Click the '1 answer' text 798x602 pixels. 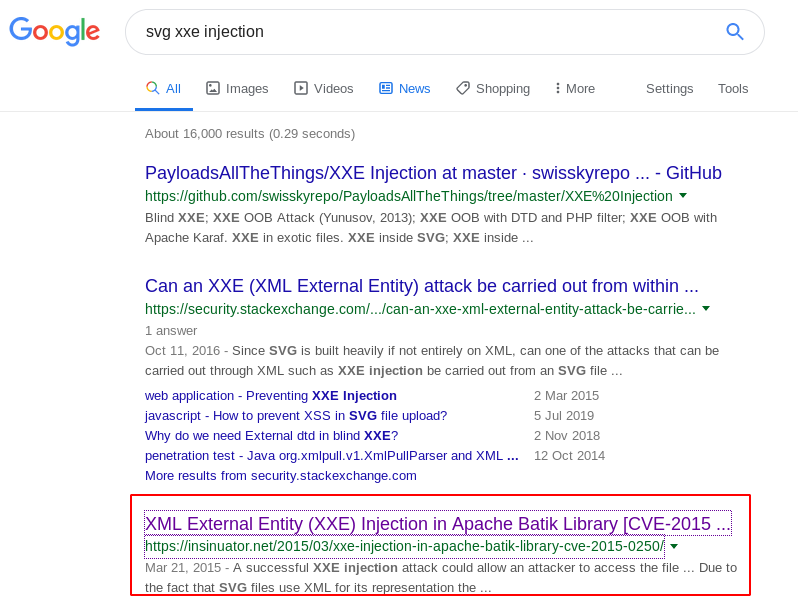(x=171, y=331)
